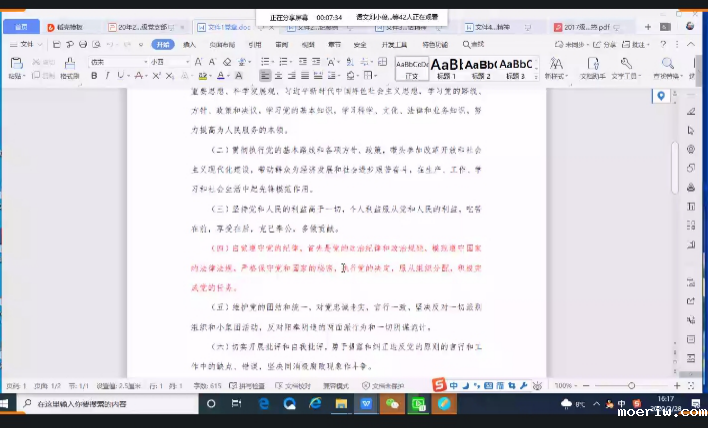Open the Review ribbon tab

pos(282,45)
